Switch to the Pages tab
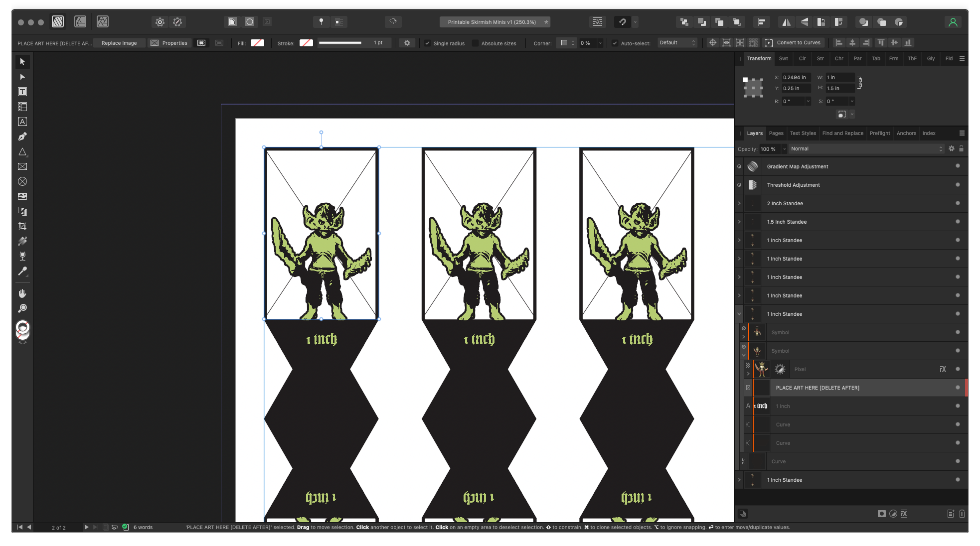Image resolution: width=980 pixels, height=546 pixels. pos(776,133)
